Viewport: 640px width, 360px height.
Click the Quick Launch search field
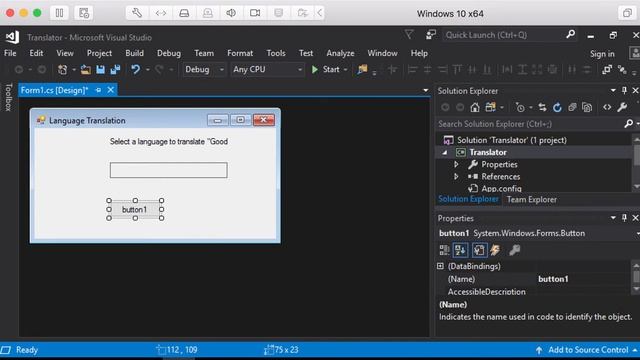pyautogui.click(x=504, y=35)
